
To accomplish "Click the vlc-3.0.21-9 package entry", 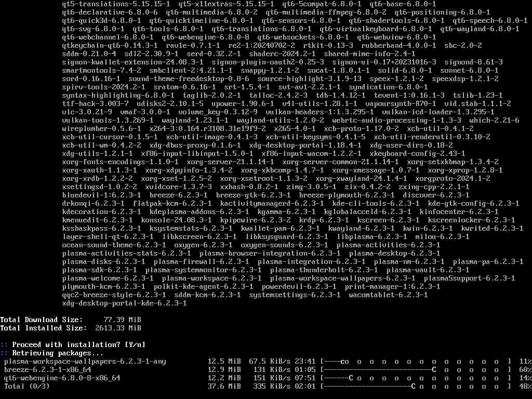I will pos(87,112).
